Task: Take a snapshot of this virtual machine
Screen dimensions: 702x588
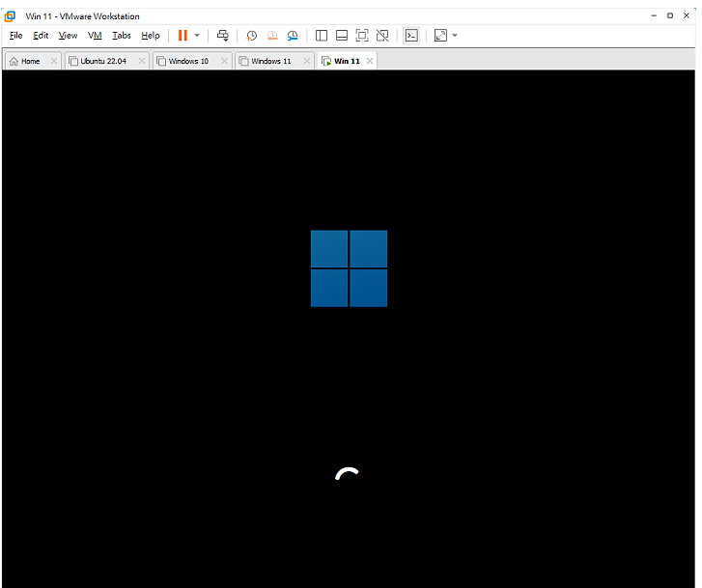Action: click(x=252, y=36)
